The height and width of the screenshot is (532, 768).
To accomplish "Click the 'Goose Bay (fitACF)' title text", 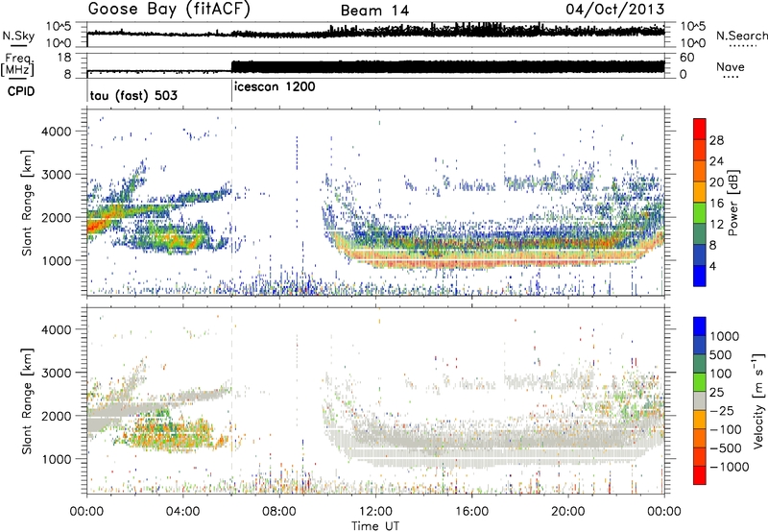I will (x=169, y=10).
